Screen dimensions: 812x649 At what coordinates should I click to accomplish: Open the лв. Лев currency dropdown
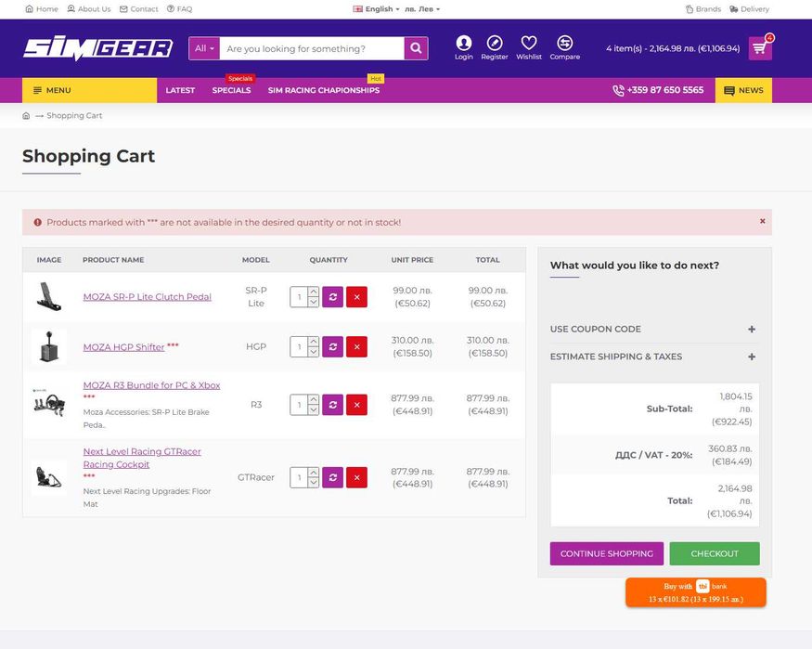click(422, 8)
